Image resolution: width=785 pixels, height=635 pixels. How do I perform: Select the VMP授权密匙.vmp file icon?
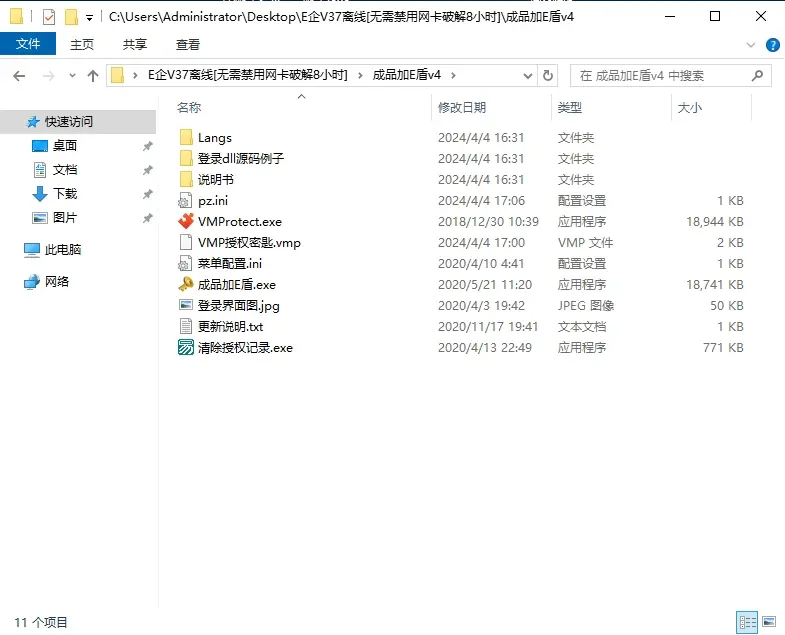185,242
